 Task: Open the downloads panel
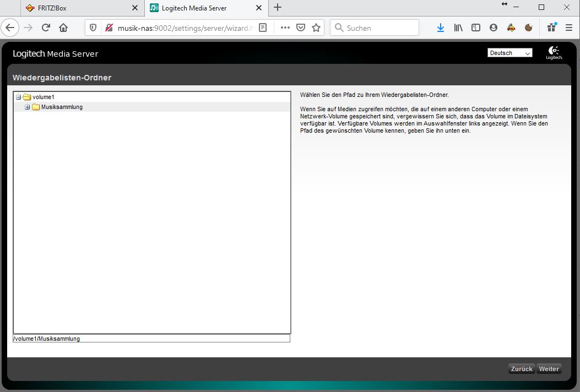click(x=441, y=28)
